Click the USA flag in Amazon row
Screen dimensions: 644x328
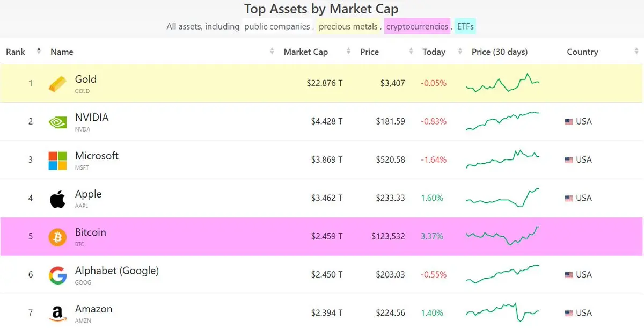tap(569, 314)
